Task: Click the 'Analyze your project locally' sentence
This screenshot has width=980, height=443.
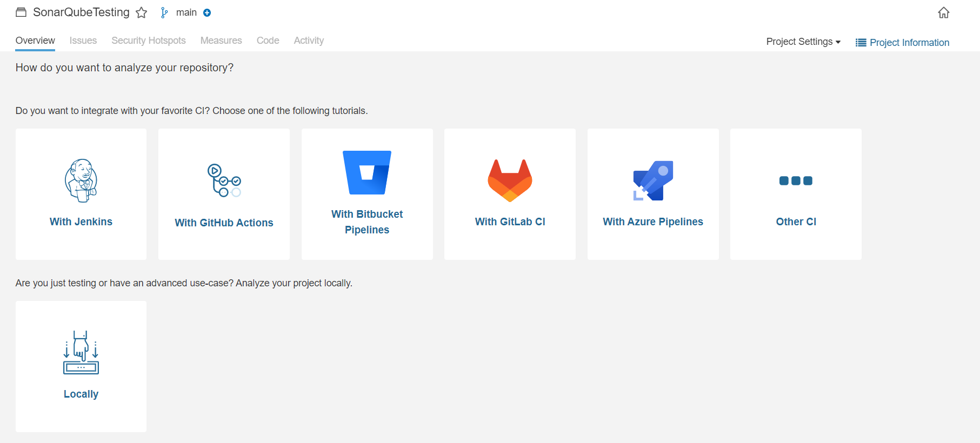Action: coord(294,283)
